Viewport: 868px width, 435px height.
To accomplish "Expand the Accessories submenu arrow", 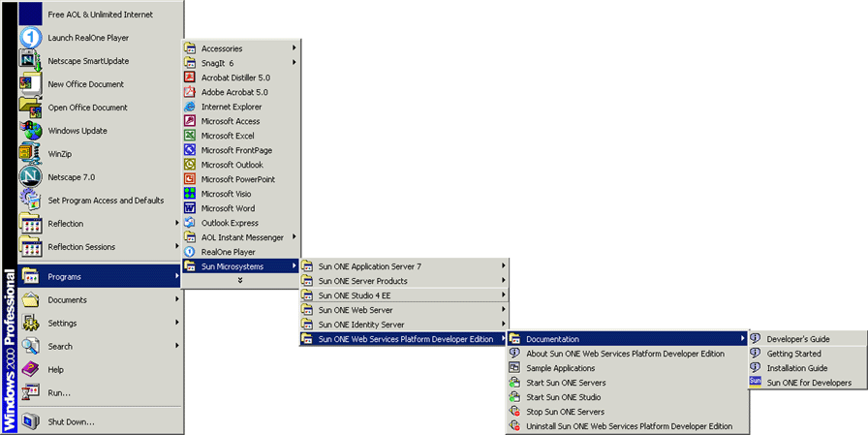I will click(294, 48).
